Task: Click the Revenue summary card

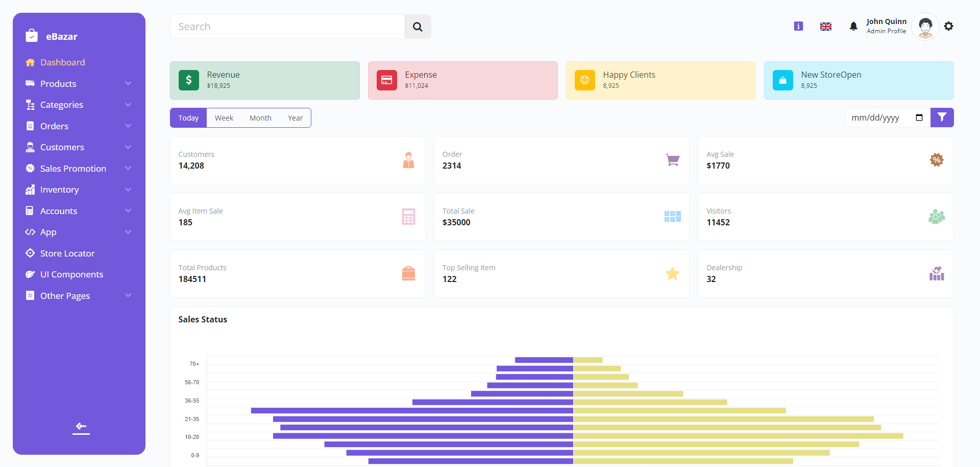Action: pyautogui.click(x=264, y=80)
